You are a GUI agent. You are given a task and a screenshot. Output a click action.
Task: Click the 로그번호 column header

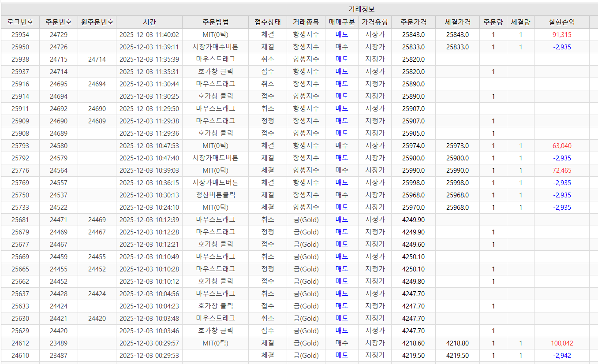[20, 22]
